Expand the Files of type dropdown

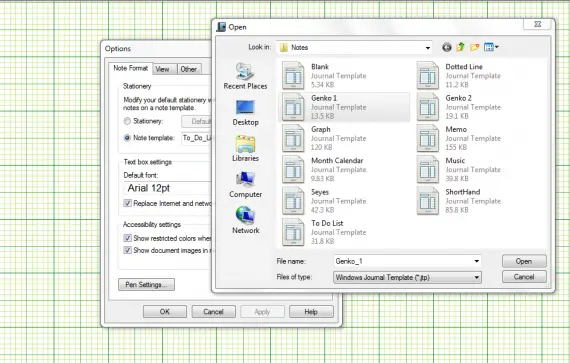tap(476, 278)
